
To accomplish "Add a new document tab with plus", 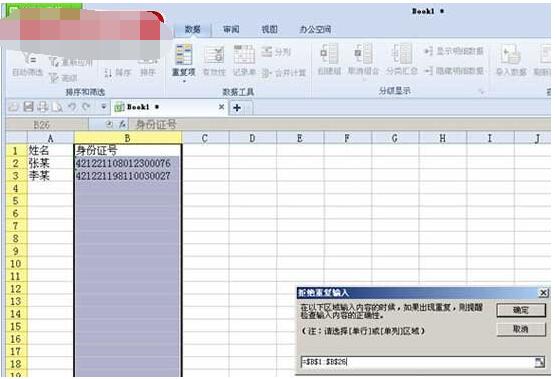I will 237,107.
